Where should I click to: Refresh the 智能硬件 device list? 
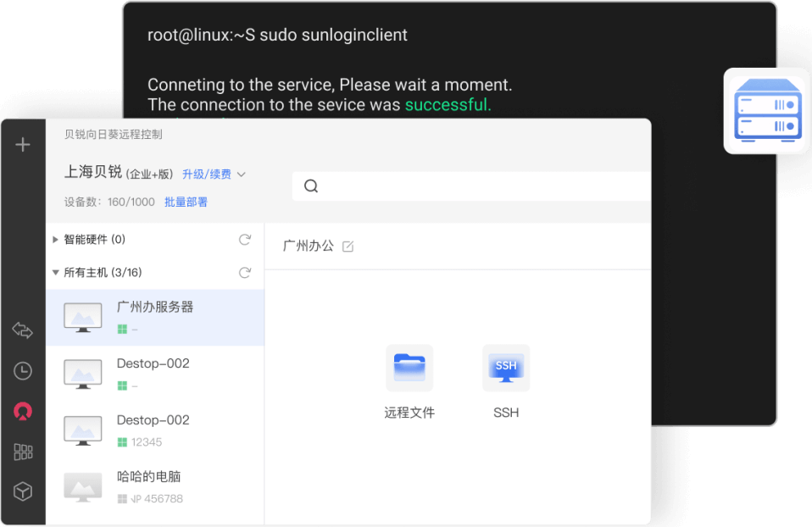click(x=245, y=240)
